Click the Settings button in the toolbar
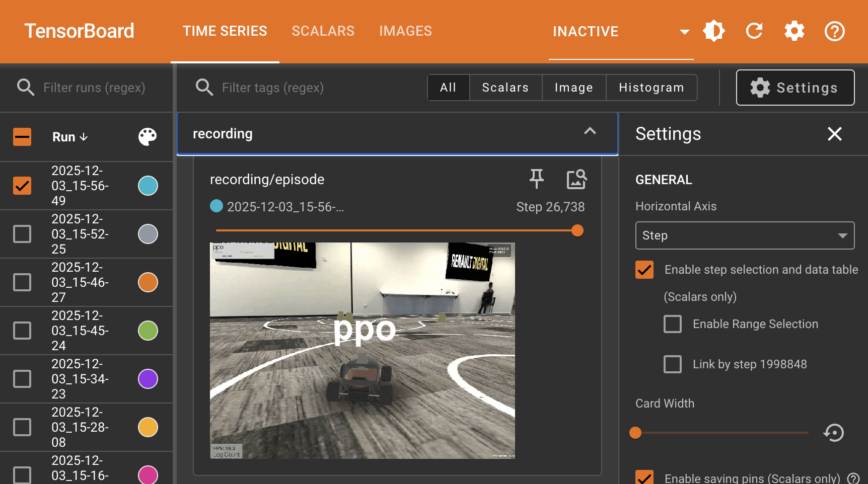Viewport: 868px width, 484px height. pyautogui.click(x=795, y=88)
